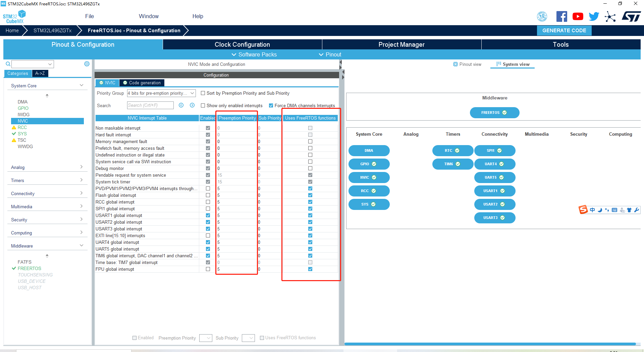Switch to Clock Configuration tab

pos(242,44)
